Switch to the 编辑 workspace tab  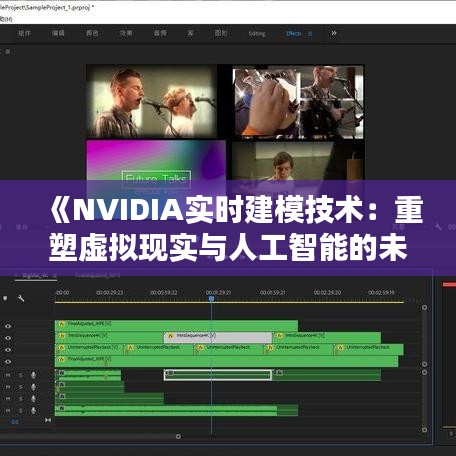pos(58,33)
